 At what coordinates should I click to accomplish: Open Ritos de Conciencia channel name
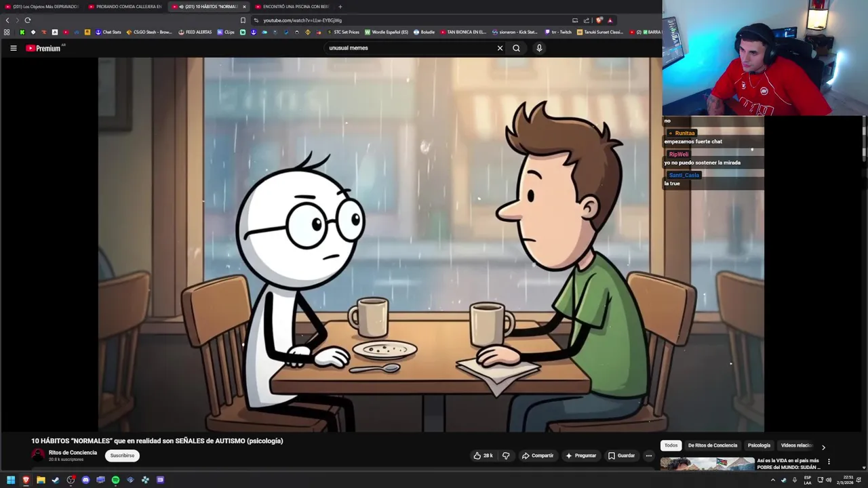pyautogui.click(x=73, y=452)
